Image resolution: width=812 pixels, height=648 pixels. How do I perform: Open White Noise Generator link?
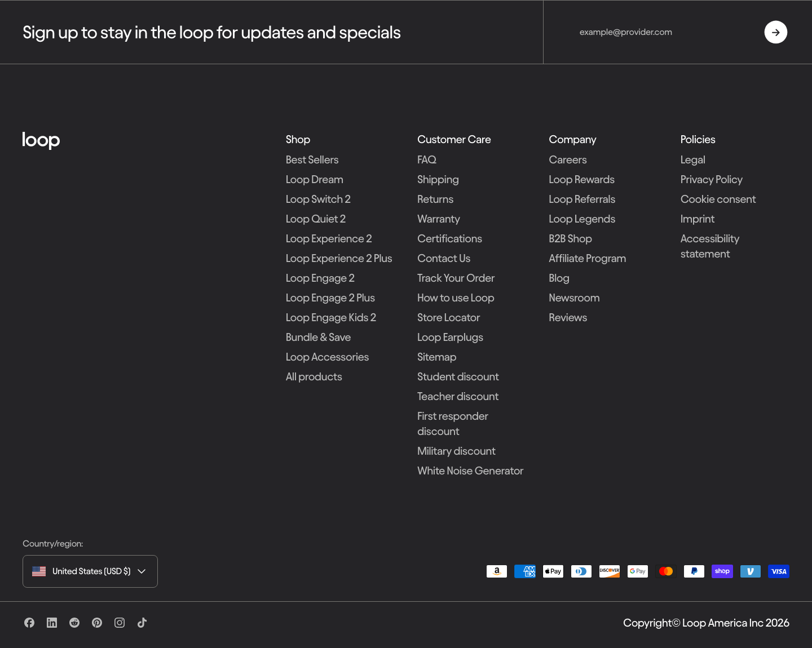[470, 471]
